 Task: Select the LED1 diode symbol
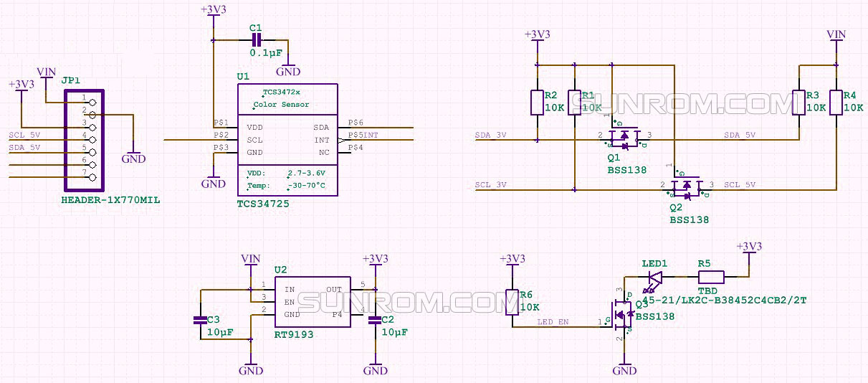coord(653,277)
